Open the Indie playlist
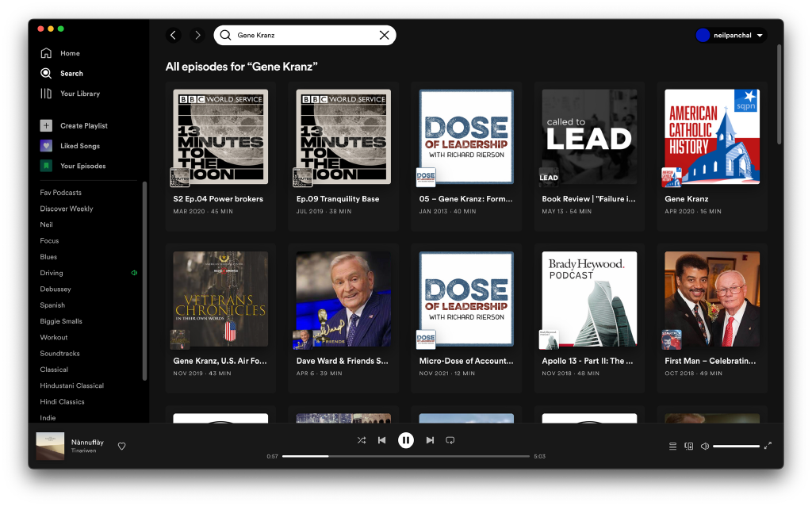This screenshot has height=506, width=812. pos(48,417)
